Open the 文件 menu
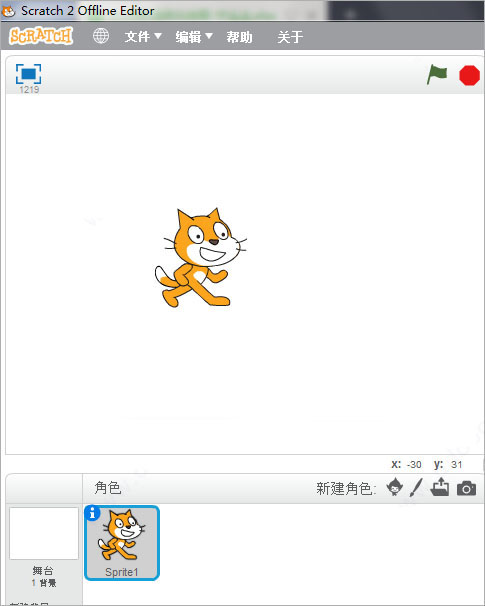 coord(143,37)
